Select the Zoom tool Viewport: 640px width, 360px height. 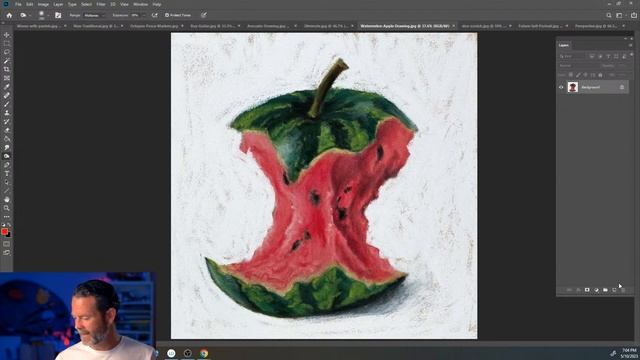7,208
